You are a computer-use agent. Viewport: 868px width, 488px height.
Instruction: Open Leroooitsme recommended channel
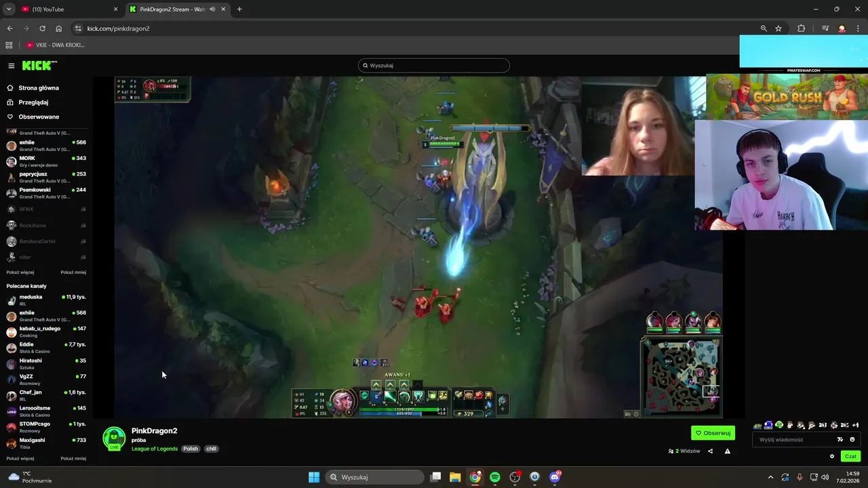click(46, 411)
